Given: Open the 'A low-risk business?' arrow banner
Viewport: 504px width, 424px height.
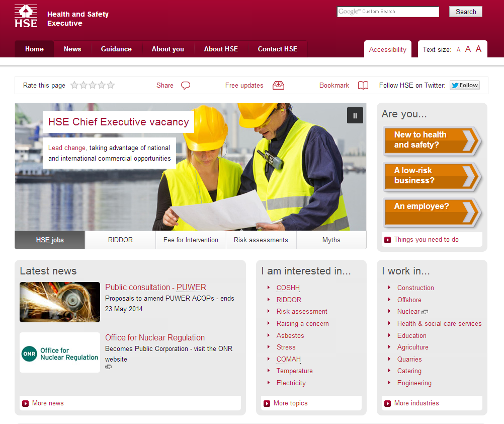Looking at the screenshot, I should click(x=432, y=176).
